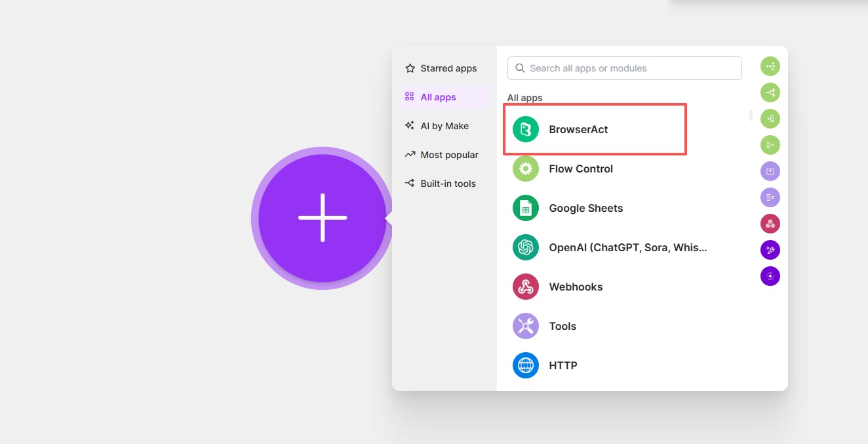This screenshot has height=444, width=868.
Task: Click the Search all apps or modules field
Action: [x=624, y=68]
